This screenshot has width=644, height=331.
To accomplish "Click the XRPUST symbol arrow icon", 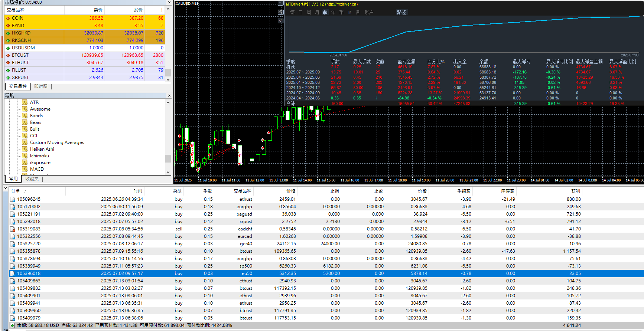I will (8, 78).
